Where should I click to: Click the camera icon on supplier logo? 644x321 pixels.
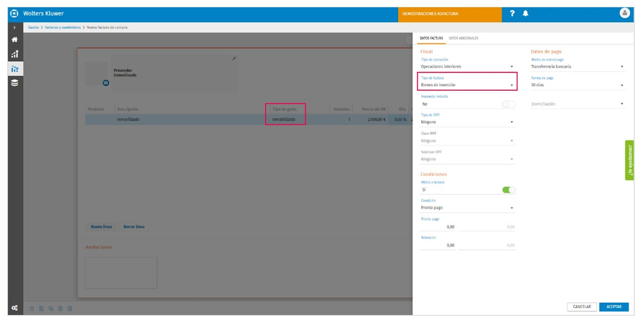coord(106,82)
